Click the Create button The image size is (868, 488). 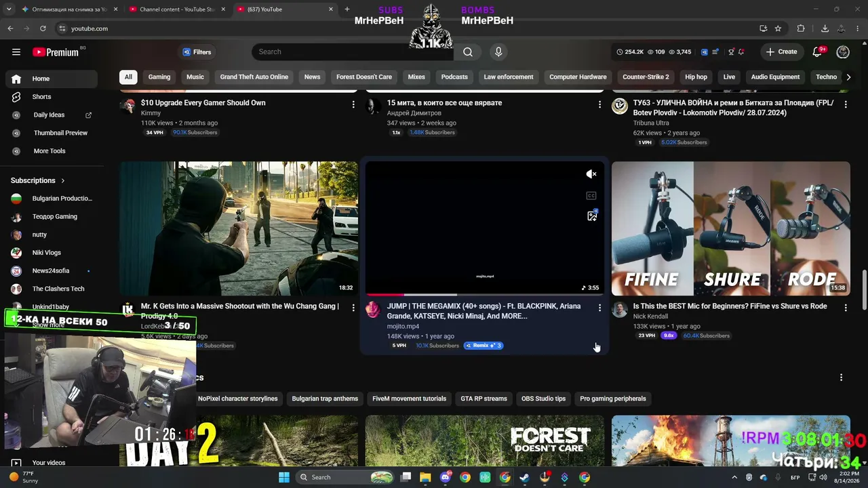[x=781, y=52]
